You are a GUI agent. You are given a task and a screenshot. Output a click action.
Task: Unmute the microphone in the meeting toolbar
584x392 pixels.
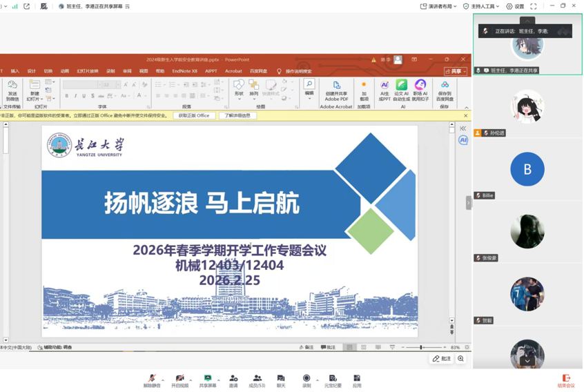(151, 379)
